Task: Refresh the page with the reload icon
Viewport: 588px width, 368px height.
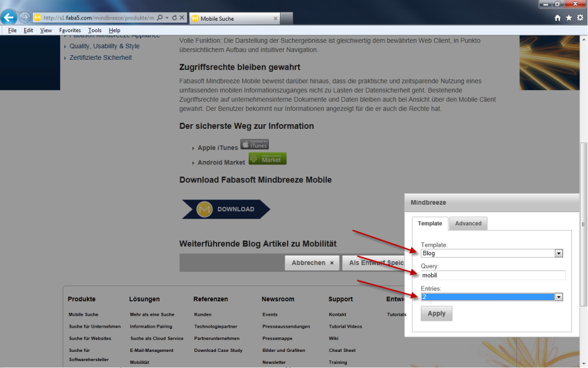Action: pyautogui.click(x=175, y=18)
